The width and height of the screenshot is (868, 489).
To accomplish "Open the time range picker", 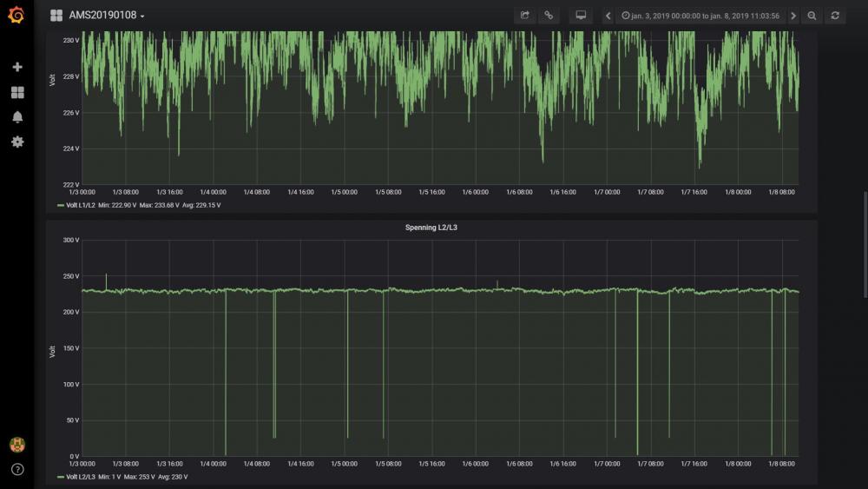I will pos(700,16).
